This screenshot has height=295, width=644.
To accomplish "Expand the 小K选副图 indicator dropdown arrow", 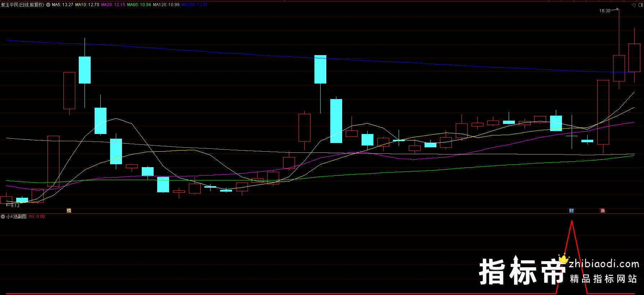I will click(x=3, y=216).
